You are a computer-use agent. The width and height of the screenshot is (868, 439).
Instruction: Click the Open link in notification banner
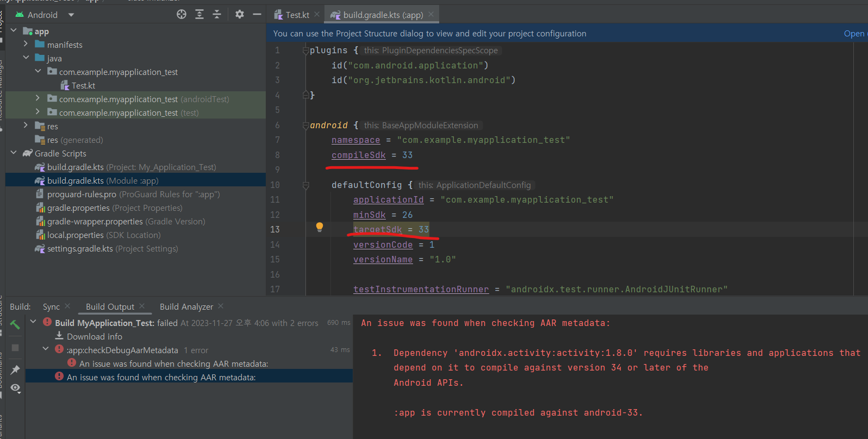click(854, 34)
